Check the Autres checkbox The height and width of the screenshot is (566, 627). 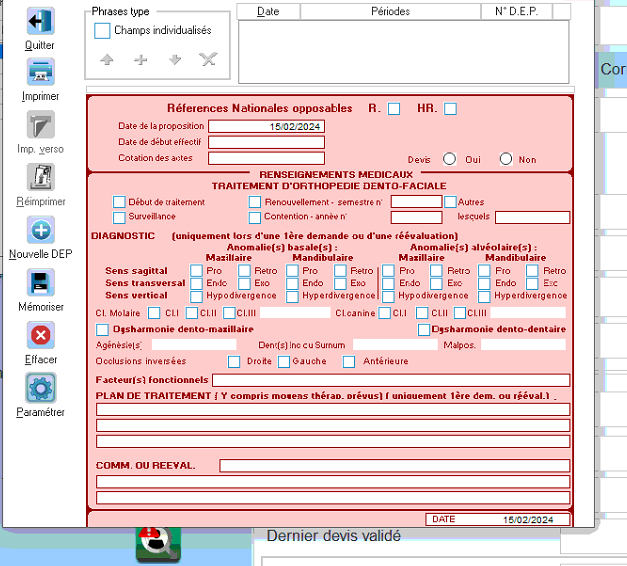tap(450, 202)
